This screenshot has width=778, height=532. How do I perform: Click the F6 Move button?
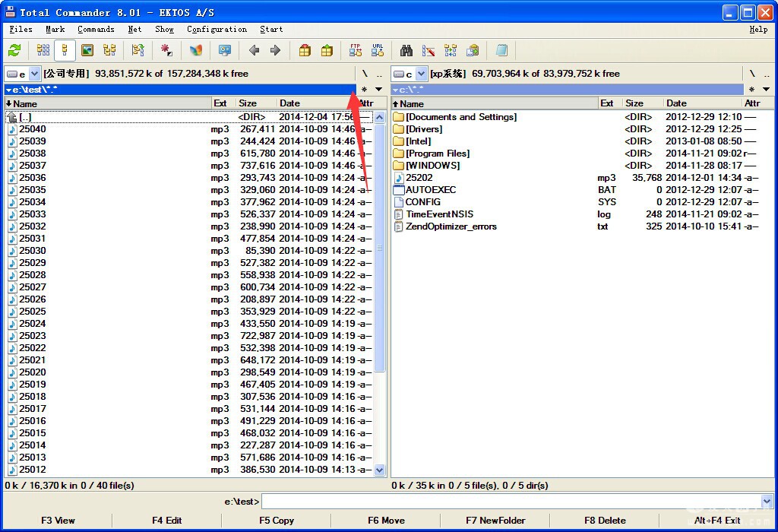(386, 521)
